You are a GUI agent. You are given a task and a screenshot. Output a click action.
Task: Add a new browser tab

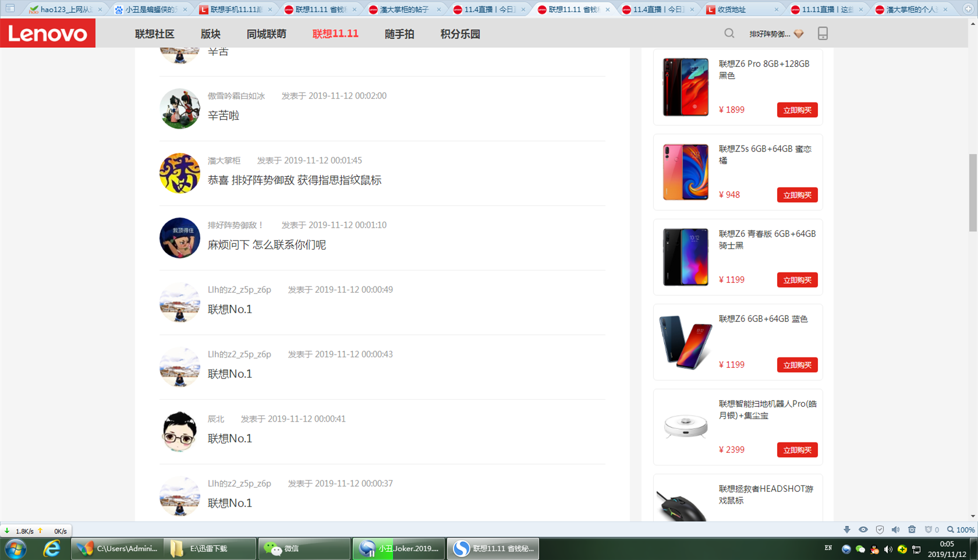click(x=968, y=9)
